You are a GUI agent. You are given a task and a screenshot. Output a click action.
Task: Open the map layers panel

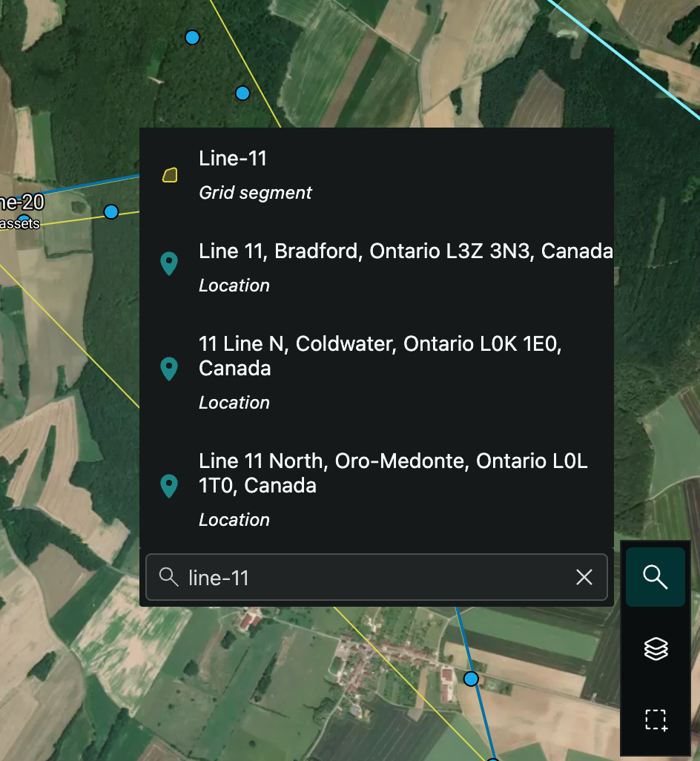[655, 648]
